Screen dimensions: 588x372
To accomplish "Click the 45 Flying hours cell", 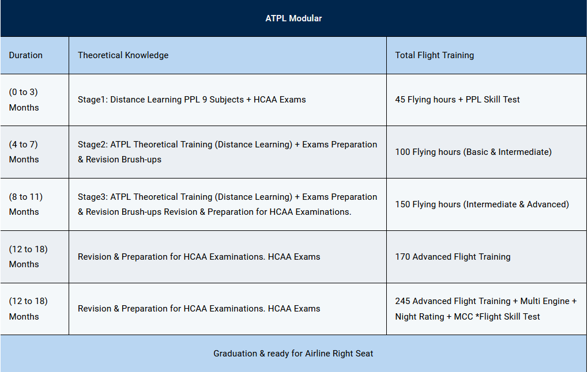I will click(457, 100).
